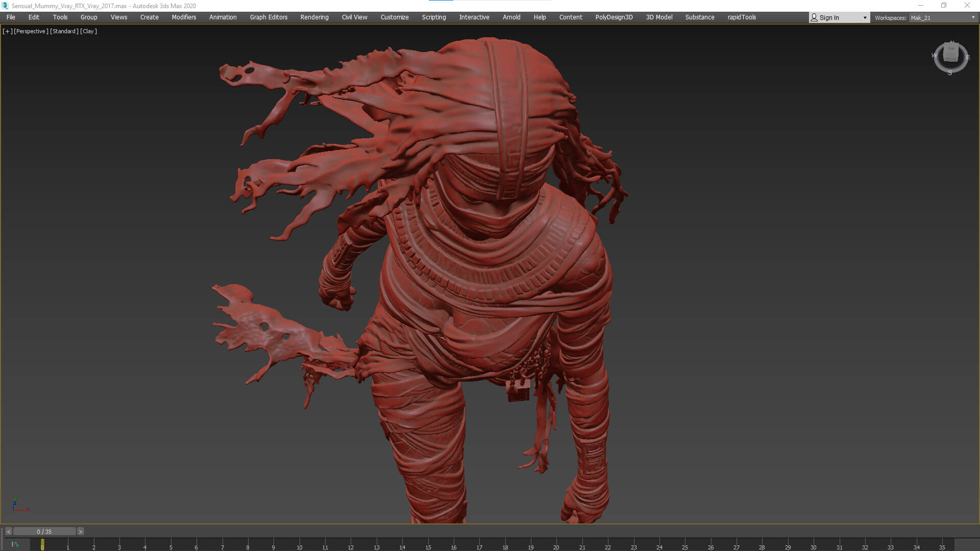Open the rapidTools menu
Viewport: 980px width, 551px height.
point(742,17)
